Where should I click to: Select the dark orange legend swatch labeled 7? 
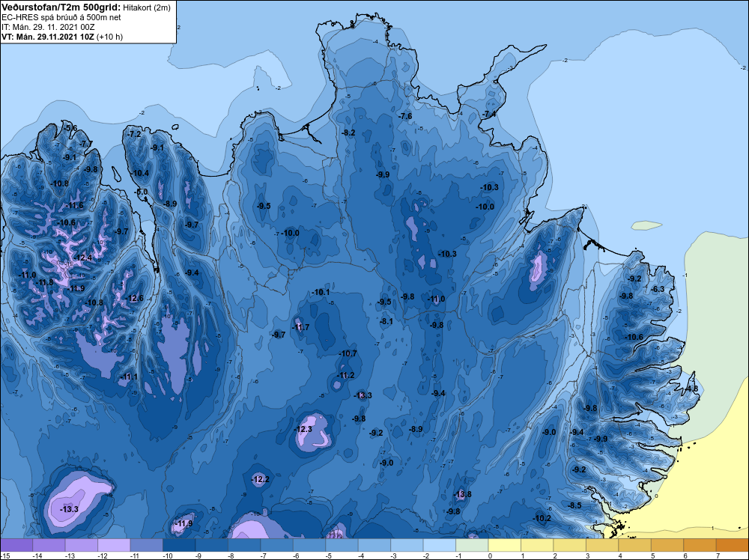(733, 545)
